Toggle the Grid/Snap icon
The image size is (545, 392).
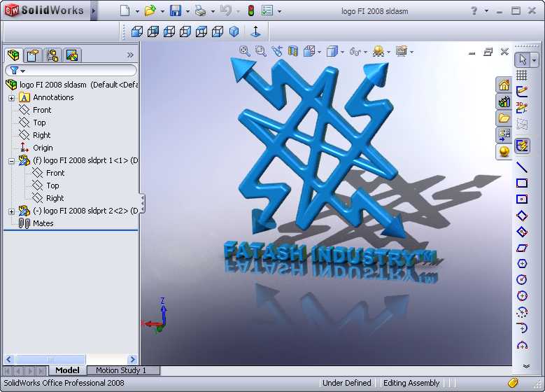pyautogui.click(x=522, y=75)
